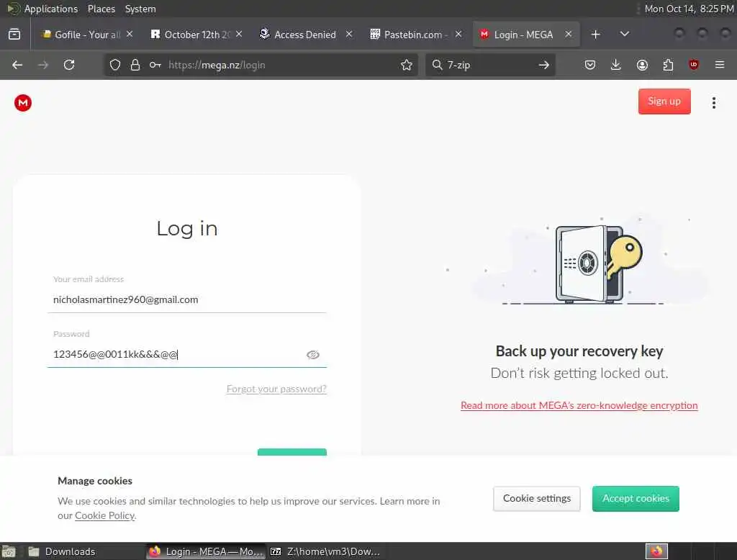Select Login - MEGA taskbar entry
The width and height of the screenshot is (737, 560).
pyautogui.click(x=205, y=551)
